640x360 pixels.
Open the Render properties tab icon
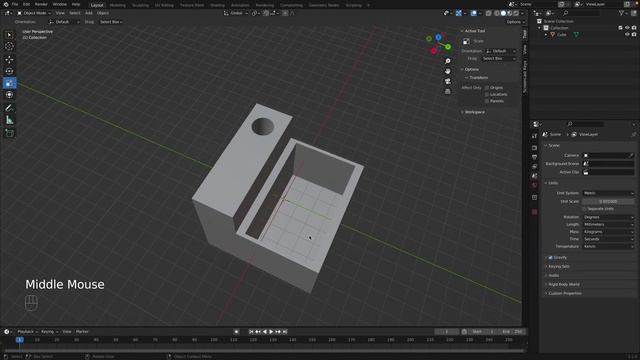(x=534, y=148)
